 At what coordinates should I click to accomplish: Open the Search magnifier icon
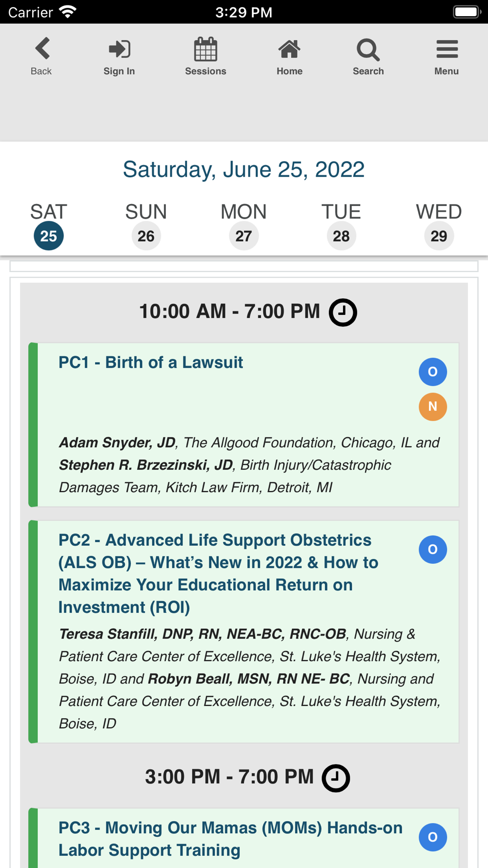coord(368,49)
